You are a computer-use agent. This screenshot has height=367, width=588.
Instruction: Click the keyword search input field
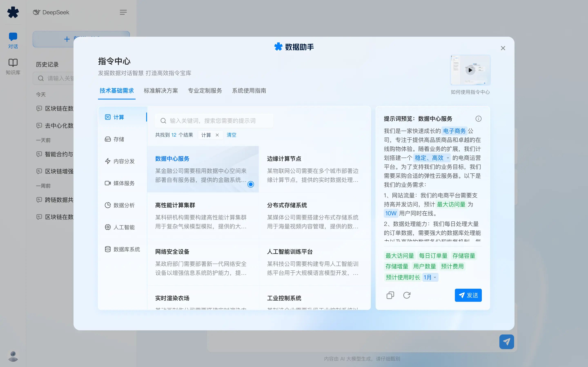point(214,121)
